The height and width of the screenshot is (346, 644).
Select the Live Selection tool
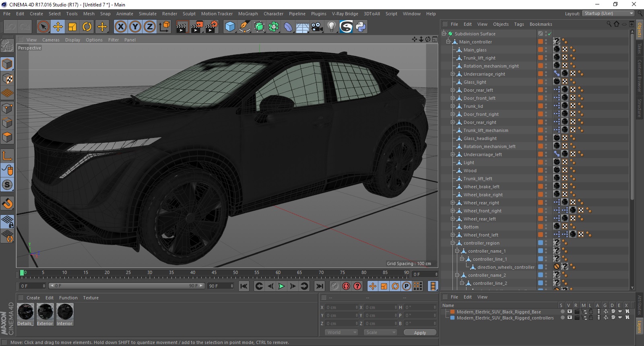(43, 27)
